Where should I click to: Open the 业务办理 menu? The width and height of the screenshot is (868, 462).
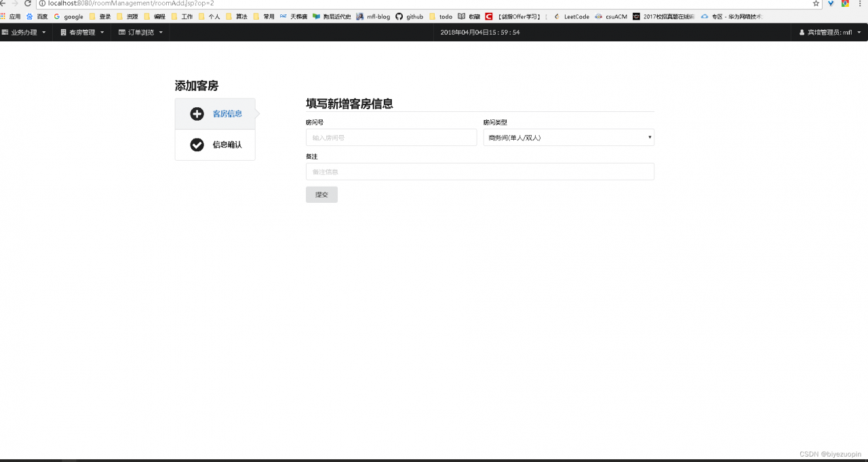(x=26, y=32)
